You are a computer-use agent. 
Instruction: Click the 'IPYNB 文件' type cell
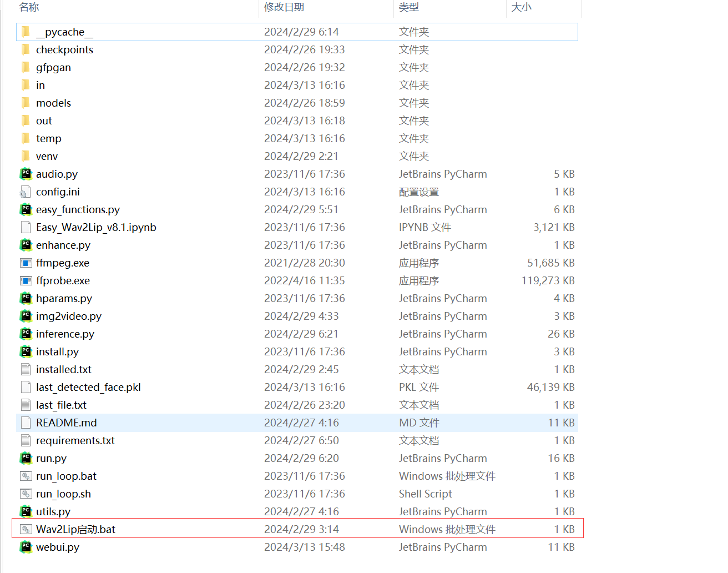click(425, 227)
